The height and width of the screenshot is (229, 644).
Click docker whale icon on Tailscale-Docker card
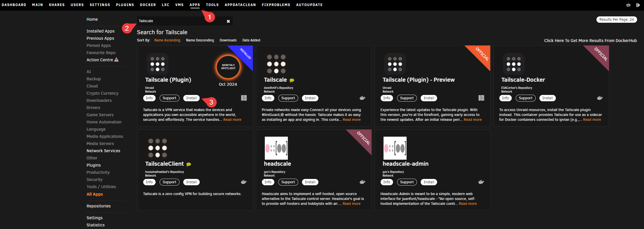click(600, 98)
